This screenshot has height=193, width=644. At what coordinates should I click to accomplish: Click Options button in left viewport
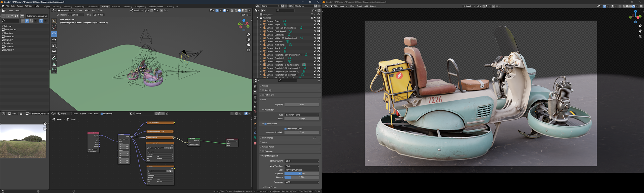click(x=246, y=15)
